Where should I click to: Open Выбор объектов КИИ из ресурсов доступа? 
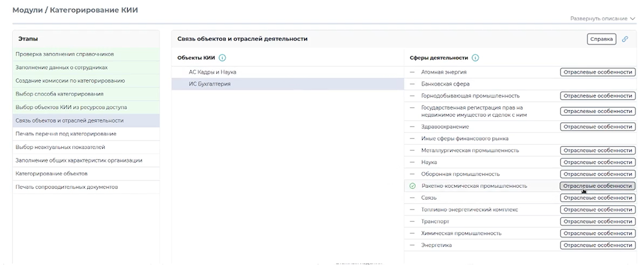tap(86, 107)
